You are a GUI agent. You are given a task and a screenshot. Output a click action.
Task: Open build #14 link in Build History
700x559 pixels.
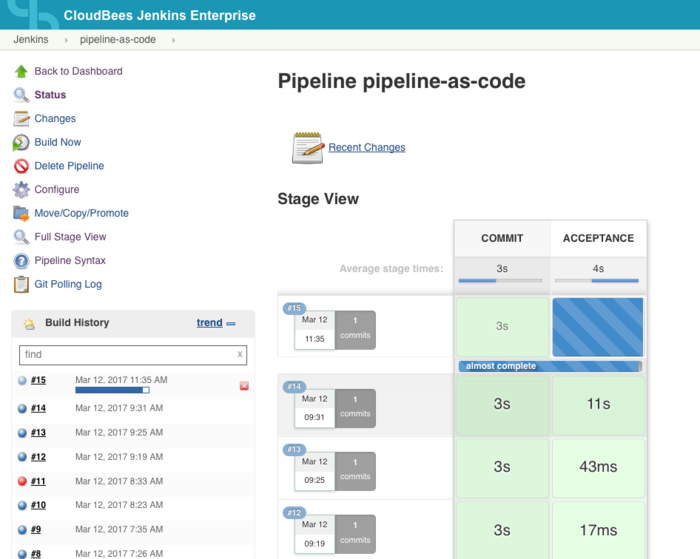[x=38, y=408]
